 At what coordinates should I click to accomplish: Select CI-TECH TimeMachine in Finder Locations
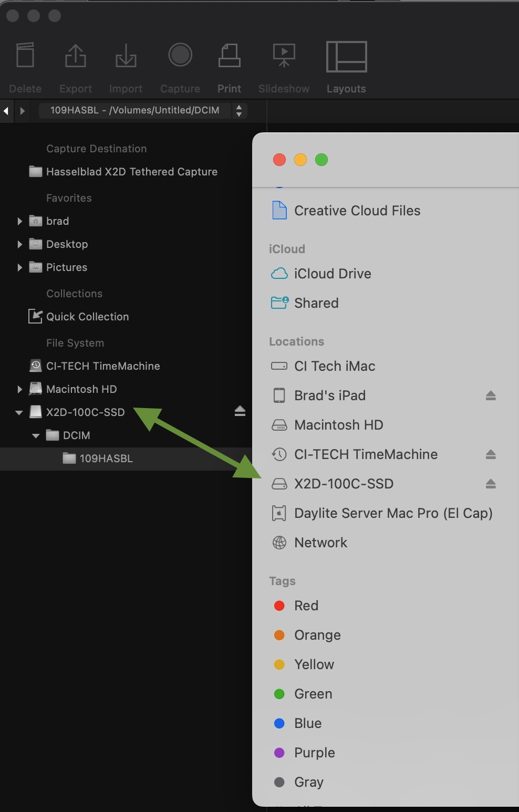click(366, 454)
